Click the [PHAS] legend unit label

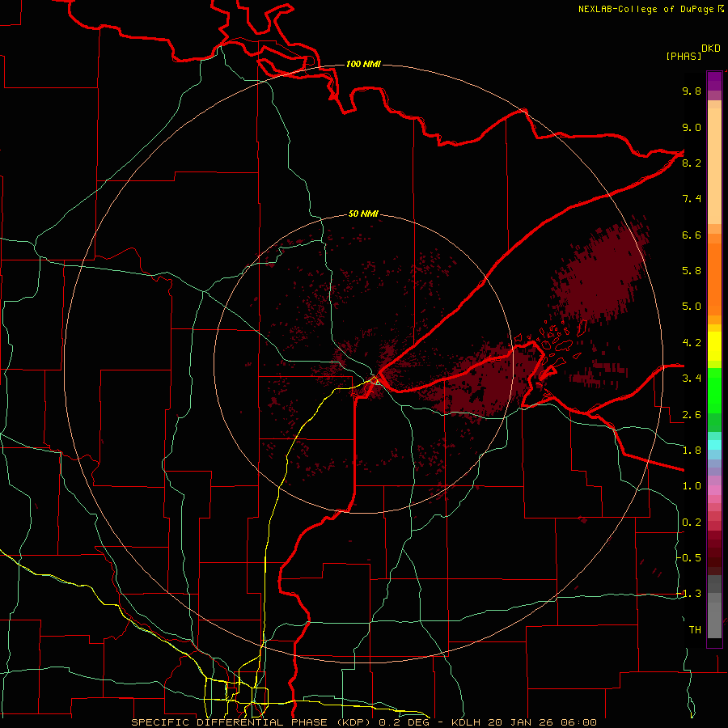click(684, 56)
